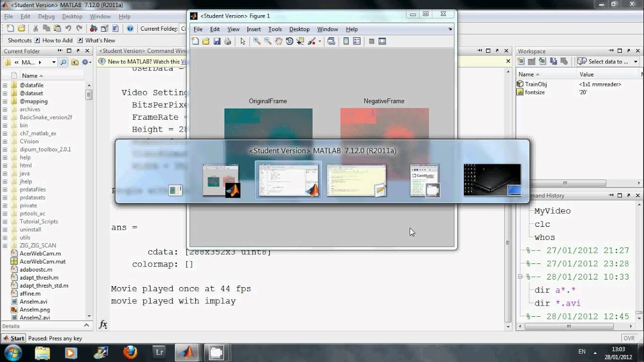Open the Profiler icon in MATLAB toolbar
The width and height of the screenshot is (644, 362).
[115, 29]
